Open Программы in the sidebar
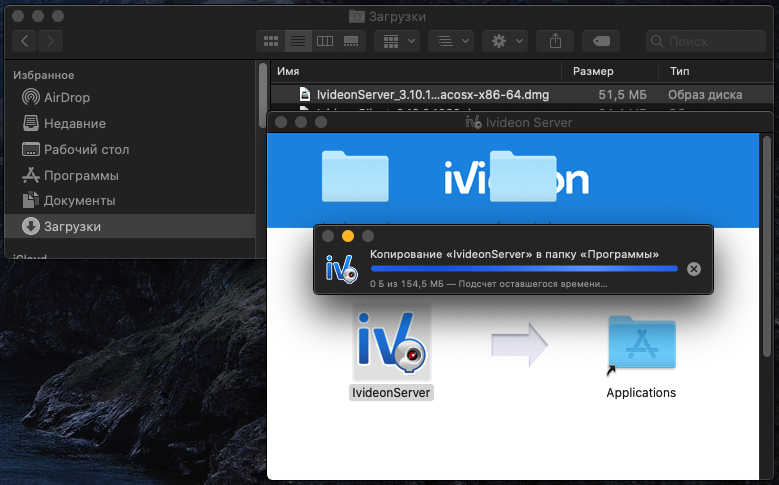 click(130, 175)
